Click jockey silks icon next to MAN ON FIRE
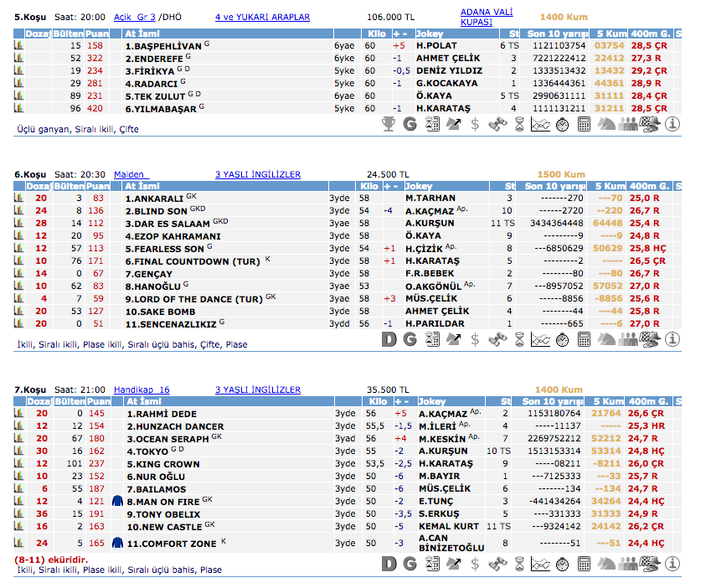This screenshot has width=716, height=588. [117, 501]
